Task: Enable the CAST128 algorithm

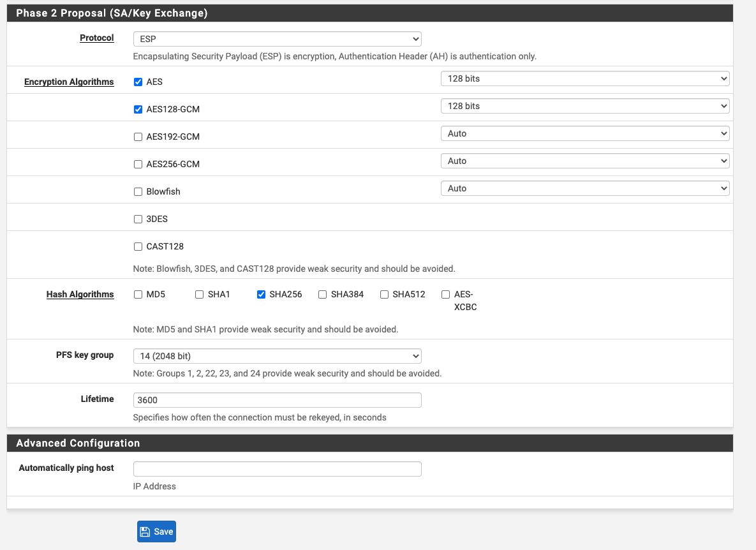Action: (138, 247)
